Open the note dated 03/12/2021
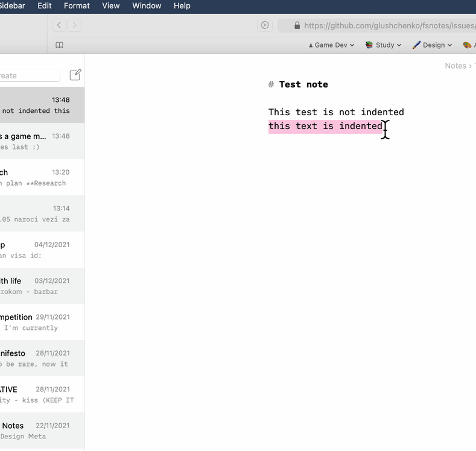Image resolution: width=476 pixels, height=451 pixels. 42,286
